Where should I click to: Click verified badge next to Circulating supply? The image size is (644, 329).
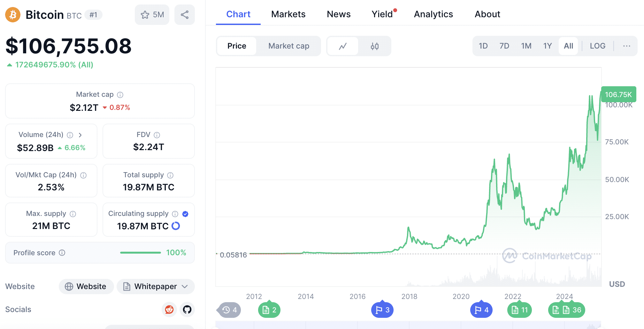pyautogui.click(x=185, y=214)
